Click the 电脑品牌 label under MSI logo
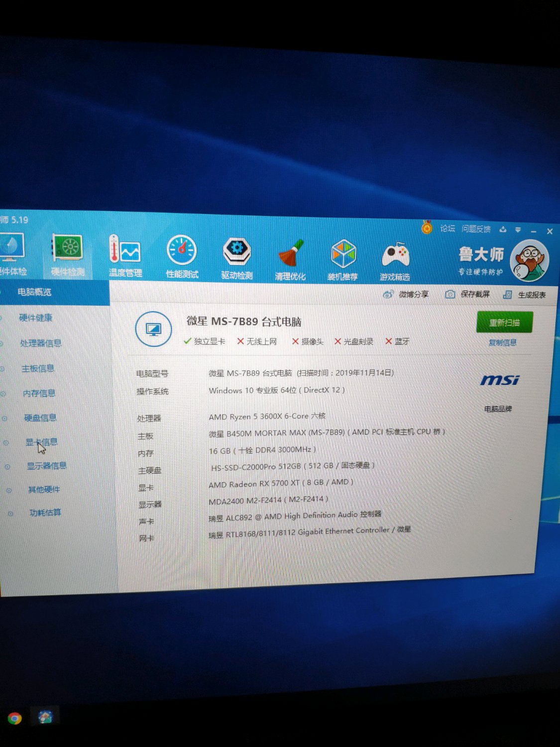 coord(498,409)
